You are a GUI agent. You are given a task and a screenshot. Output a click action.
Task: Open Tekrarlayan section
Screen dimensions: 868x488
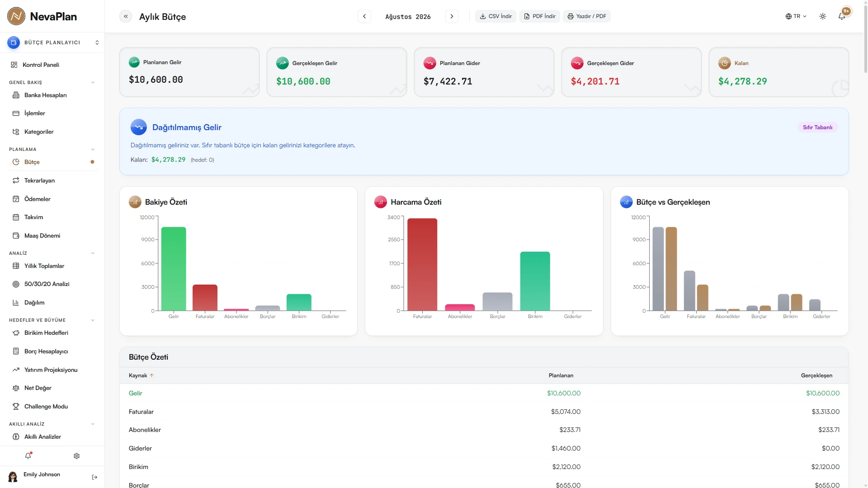pos(52,180)
